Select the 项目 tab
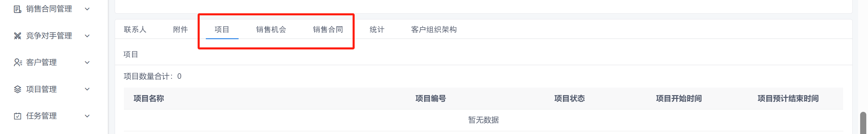 point(222,30)
